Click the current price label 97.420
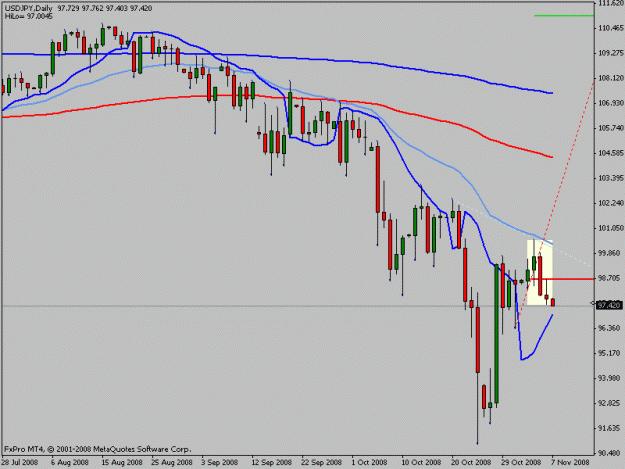 tap(609, 305)
